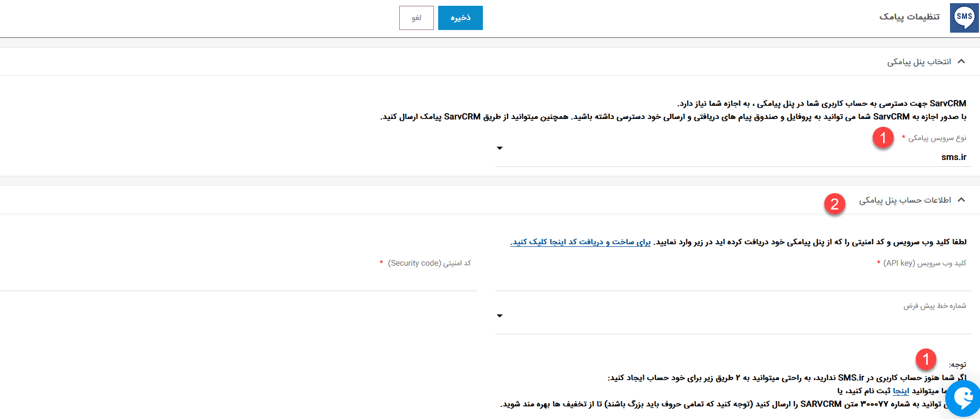Open the chat support bubble icon
980x419 pixels.
[964, 398]
